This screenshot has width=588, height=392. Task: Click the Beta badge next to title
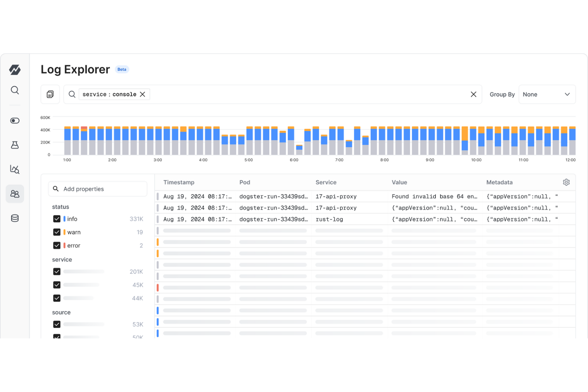click(x=122, y=69)
